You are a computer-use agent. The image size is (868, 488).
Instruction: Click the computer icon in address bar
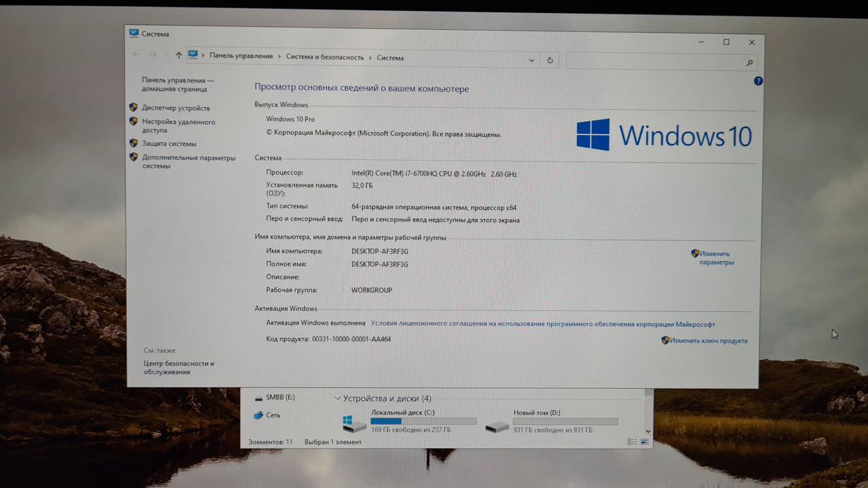click(x=193, y=55)
